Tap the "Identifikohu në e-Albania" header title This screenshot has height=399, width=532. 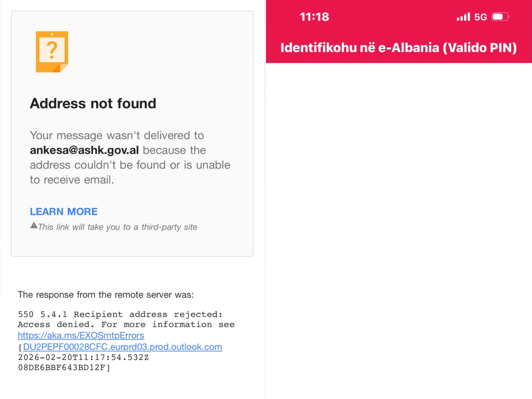[x=399, y=48]
